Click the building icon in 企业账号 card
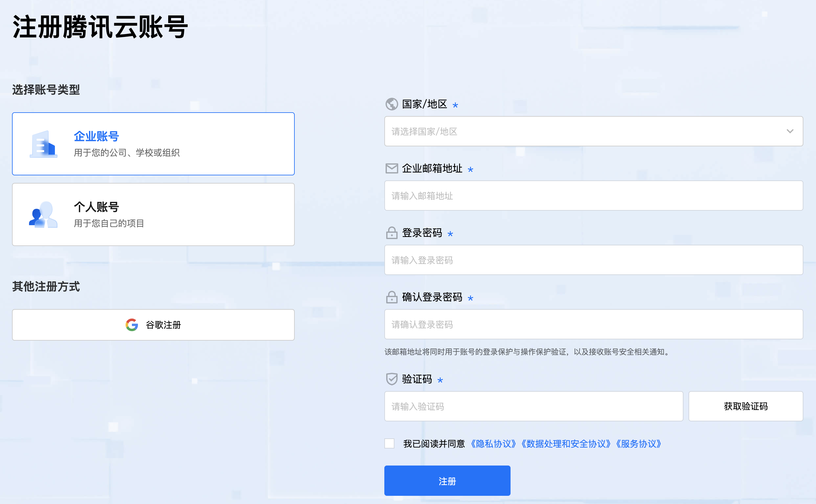This screenshot has height=504, width=816. (x=44, y=144)
